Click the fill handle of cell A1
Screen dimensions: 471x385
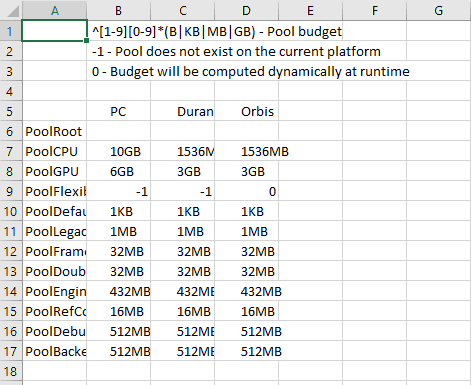[86, 40]
